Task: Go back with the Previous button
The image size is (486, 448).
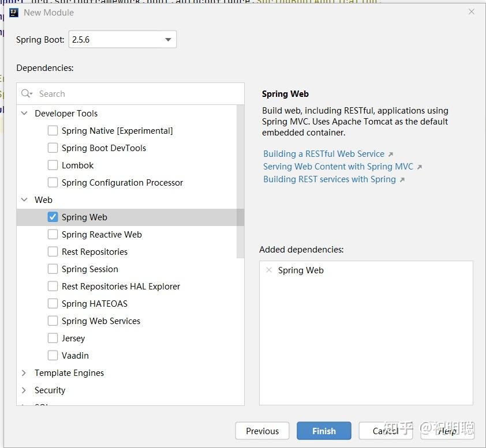Action: pos(262,431)
